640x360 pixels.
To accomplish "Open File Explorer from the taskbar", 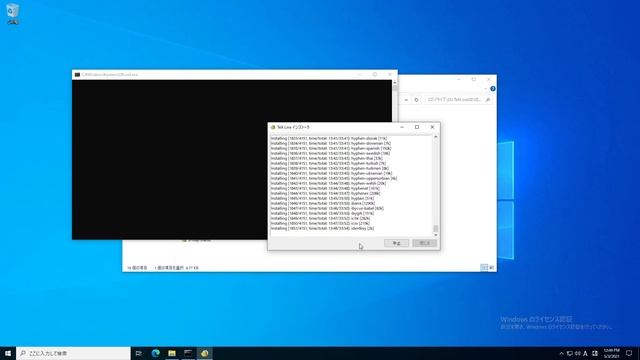I will tap(172, 353).
